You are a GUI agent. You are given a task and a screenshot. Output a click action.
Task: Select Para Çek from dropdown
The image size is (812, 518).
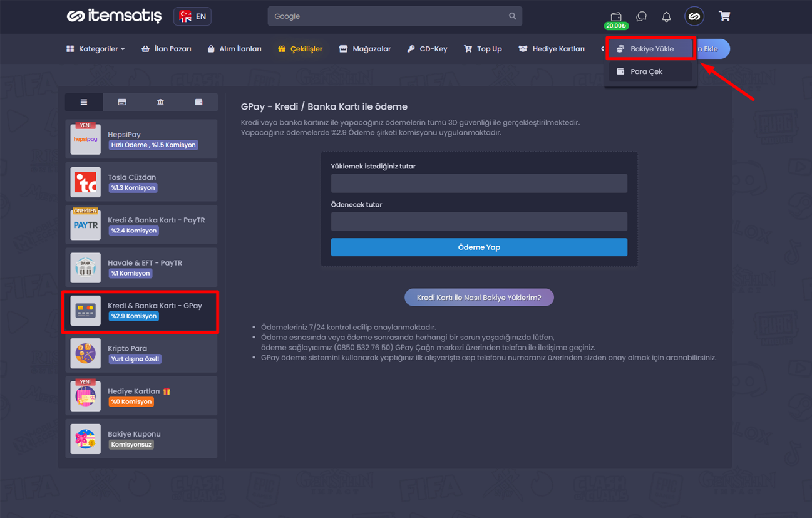coord(650,71)
